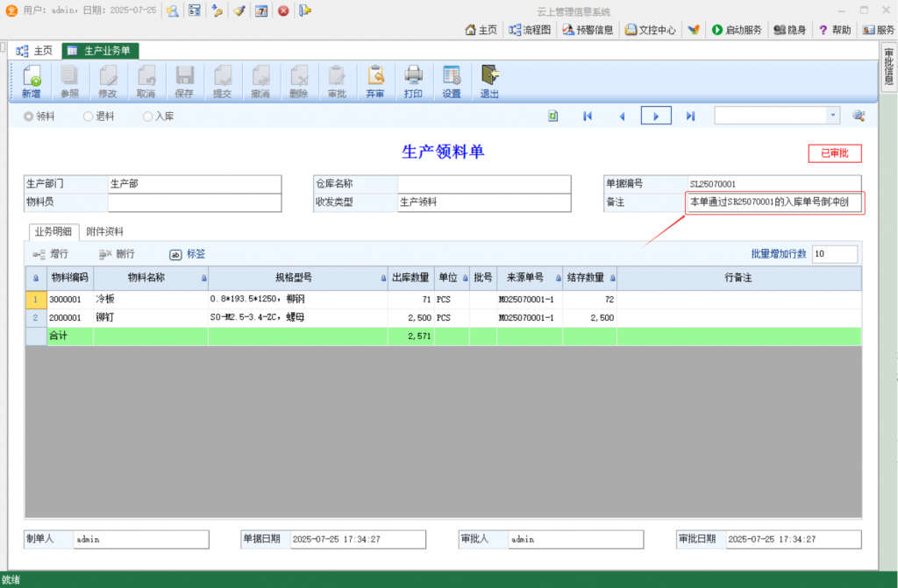
Task: Click the 弃审 un-approve toolbar icon
Action: (x=375, y=81)
